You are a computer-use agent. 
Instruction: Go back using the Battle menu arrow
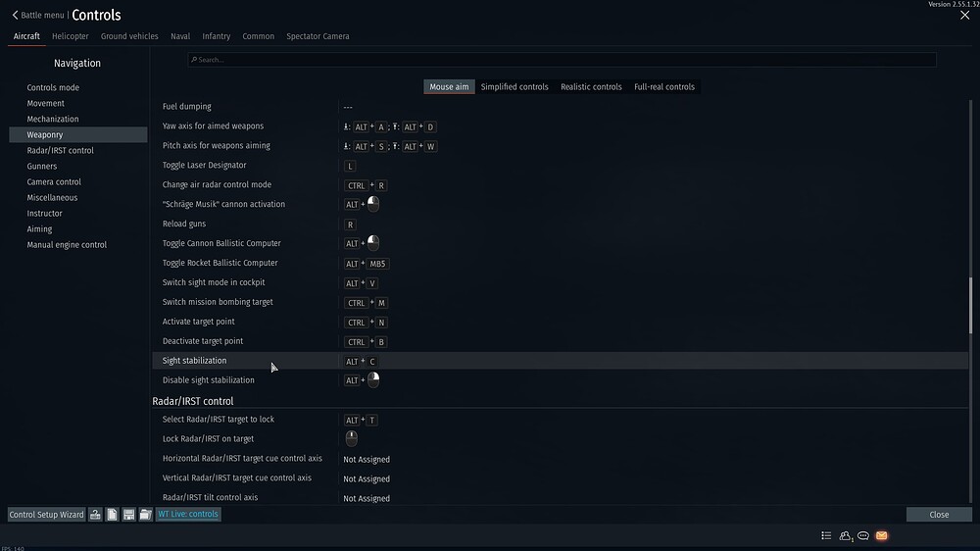(16, 15)
